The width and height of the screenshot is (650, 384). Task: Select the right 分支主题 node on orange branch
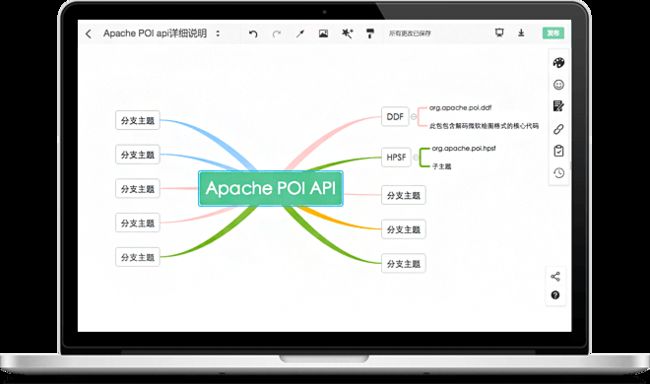tap(404, 229)
